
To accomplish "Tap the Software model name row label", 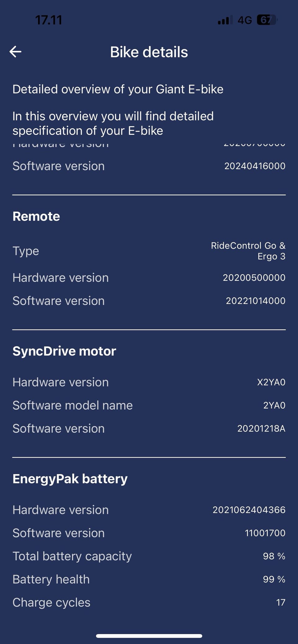I will (x=73, y=405).
